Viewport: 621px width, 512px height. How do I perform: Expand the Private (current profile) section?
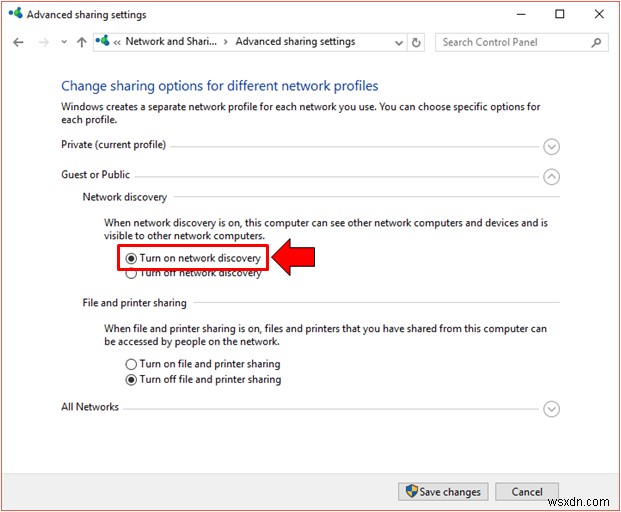pyautogui.click(x=551, y=147)
